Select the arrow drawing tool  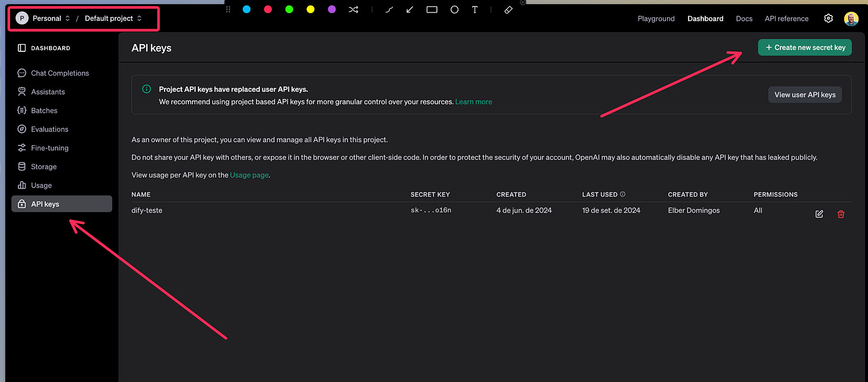tap(410, 10)
